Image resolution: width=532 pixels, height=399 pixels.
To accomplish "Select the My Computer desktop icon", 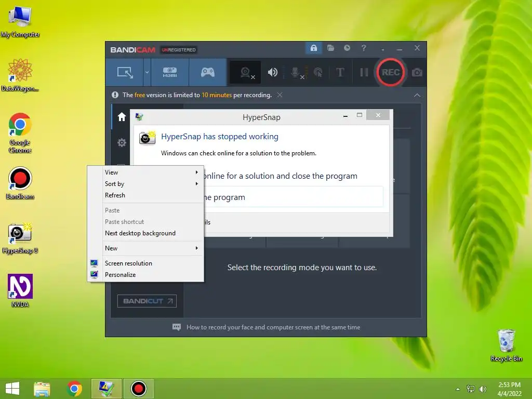I will coord(20,22).
